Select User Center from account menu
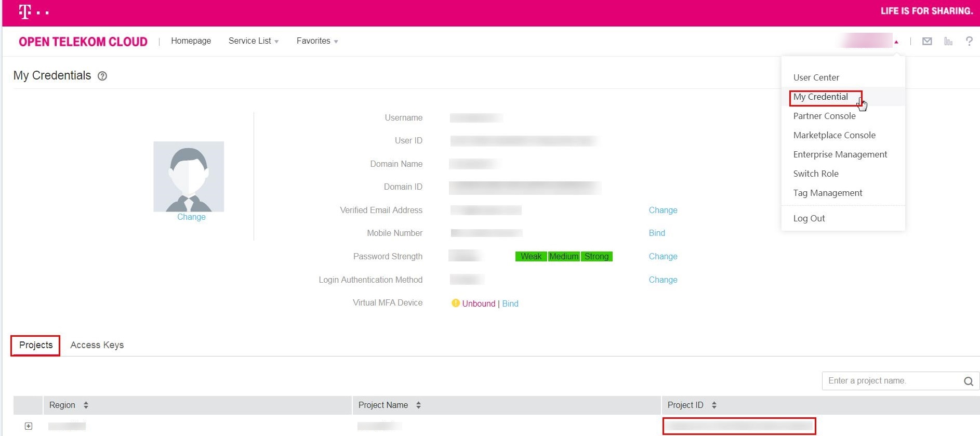Viewport: 980px width, 436px height. [816, 77]
